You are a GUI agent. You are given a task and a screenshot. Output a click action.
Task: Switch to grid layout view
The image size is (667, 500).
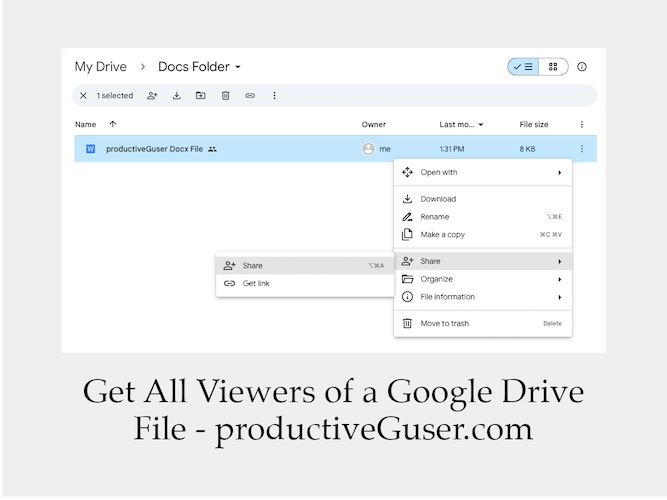pyautogui.click(x=553, y=67)
